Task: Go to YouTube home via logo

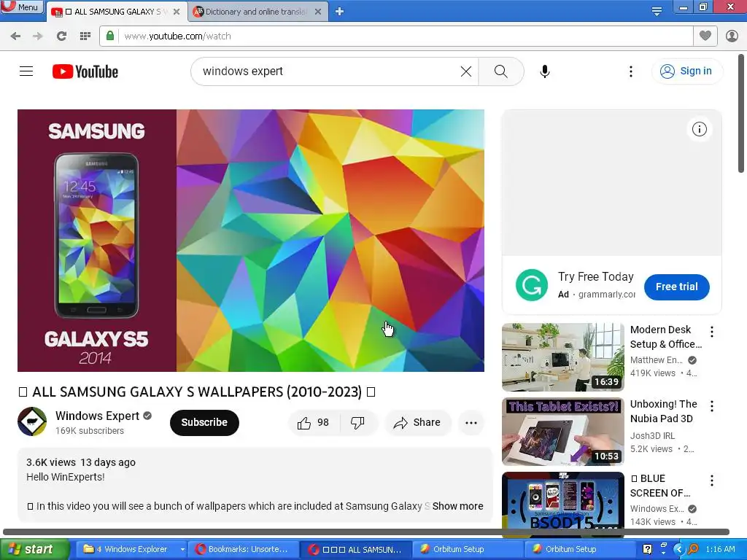Action: (x=85, y=71)
